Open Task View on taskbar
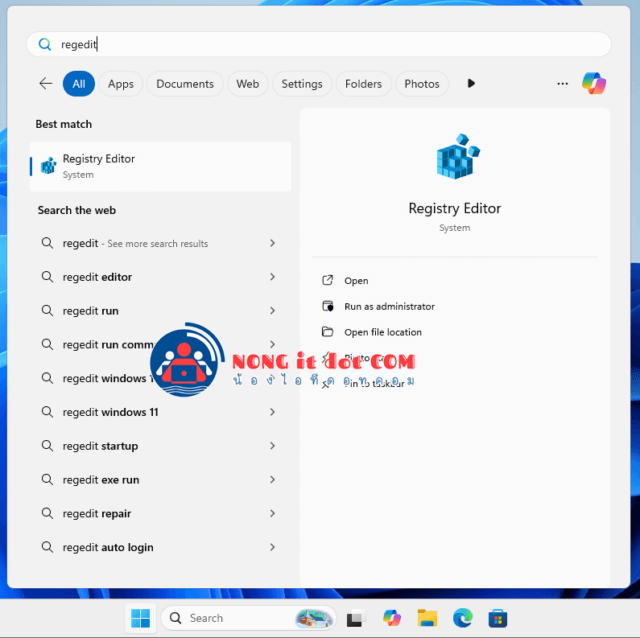Image resolution: width=640 pixels, height=638 pixels. tap(354, 618)
